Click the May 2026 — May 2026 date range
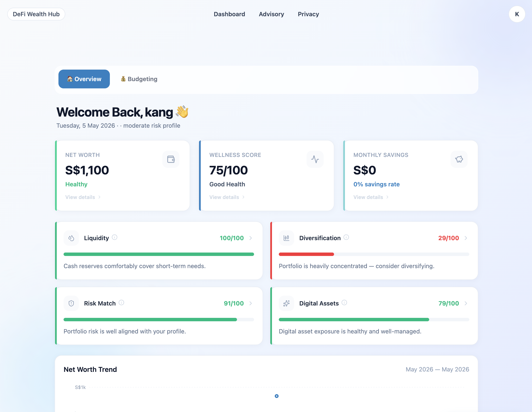This screenshot has height=412, width=532. [437, 369]
